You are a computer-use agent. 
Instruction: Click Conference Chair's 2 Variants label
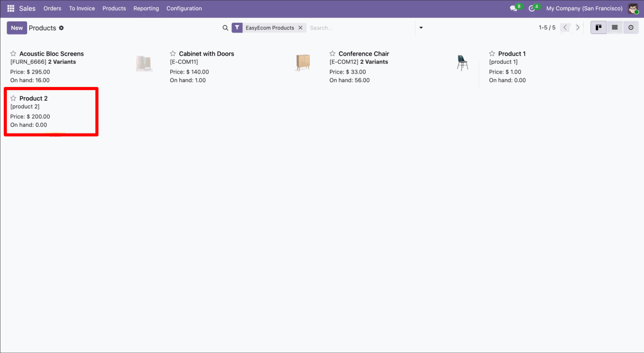click(x=374, y=62)
